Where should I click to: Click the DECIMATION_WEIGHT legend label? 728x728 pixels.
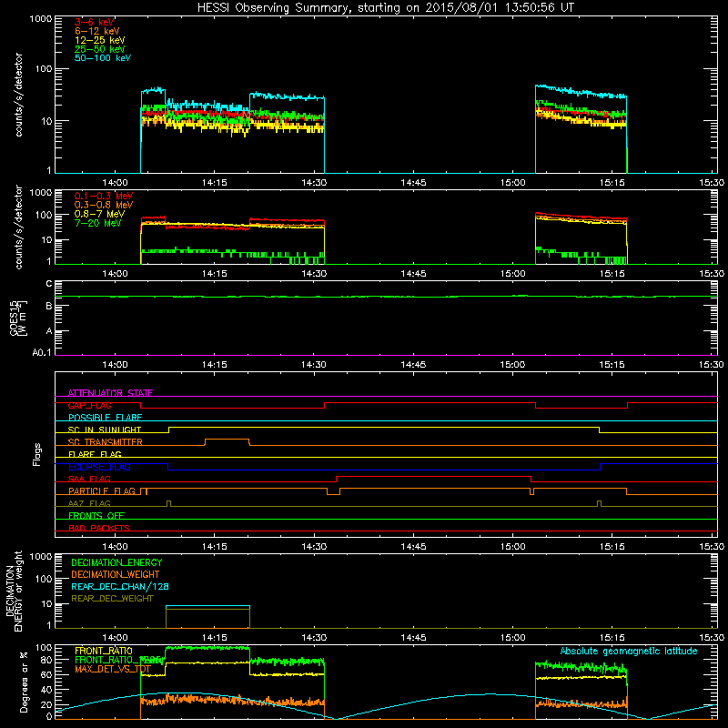(x=116, y=574)
